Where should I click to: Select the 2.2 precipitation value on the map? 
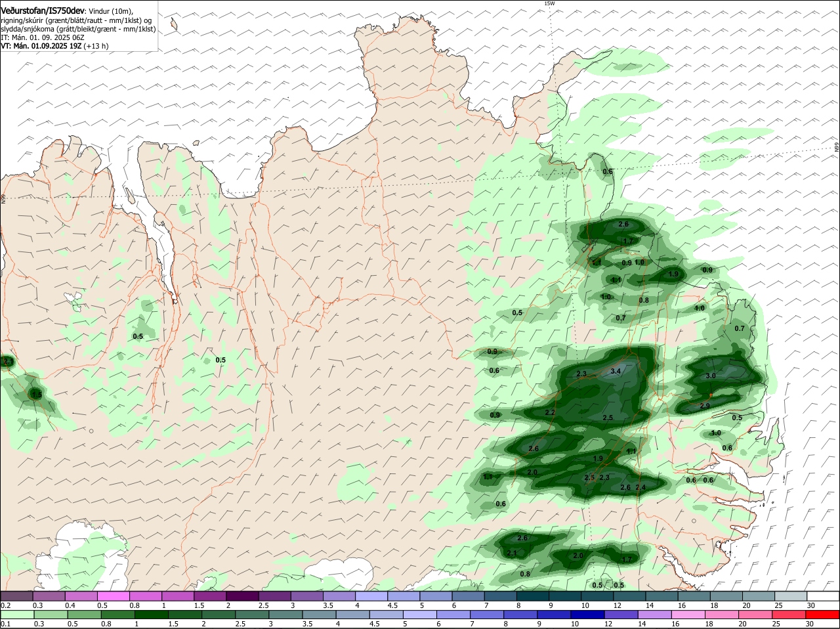[550, 413]
